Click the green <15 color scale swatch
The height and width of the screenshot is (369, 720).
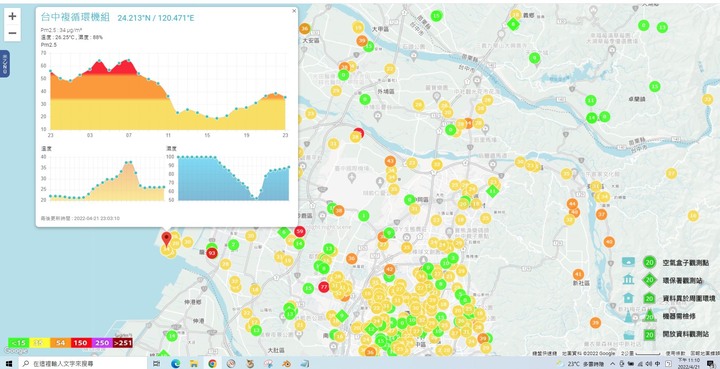(x=18, y=343)
